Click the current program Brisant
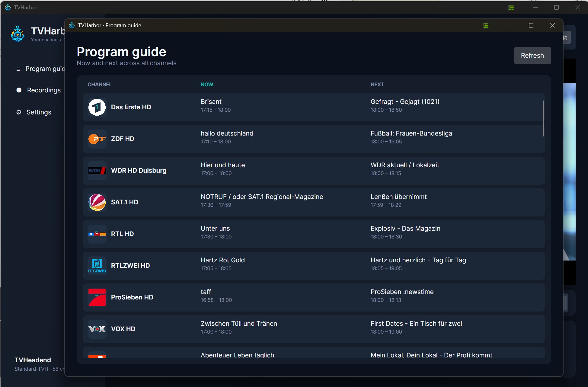 211,102
